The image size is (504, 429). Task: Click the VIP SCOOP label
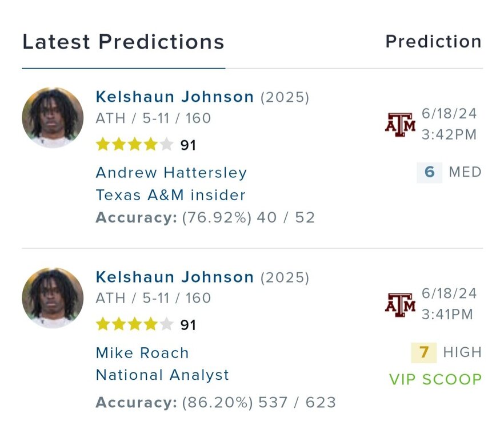pos(435,379)
